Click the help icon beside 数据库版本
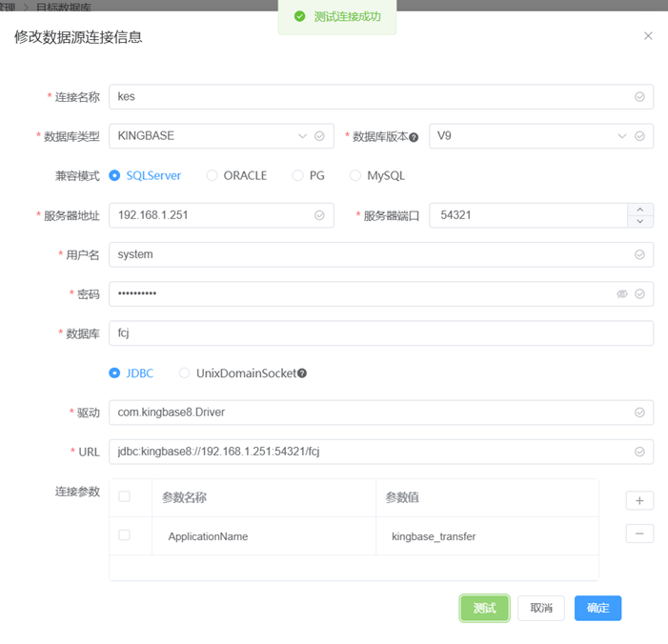The width and height of the screenshot is (668, 644). coord(414,137)
